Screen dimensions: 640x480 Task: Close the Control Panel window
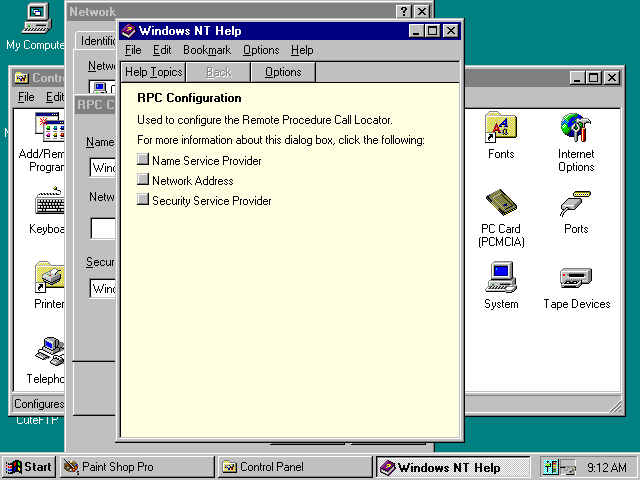point(611,78)
